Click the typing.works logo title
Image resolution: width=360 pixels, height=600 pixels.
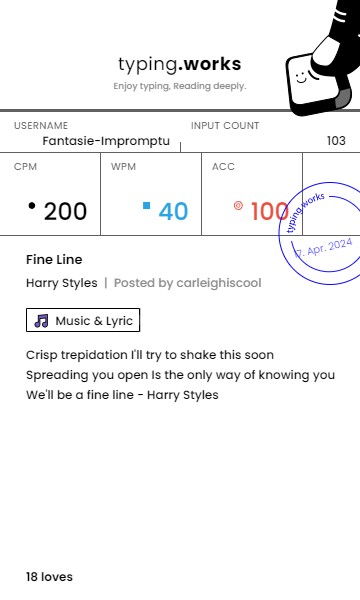[180, 65]
